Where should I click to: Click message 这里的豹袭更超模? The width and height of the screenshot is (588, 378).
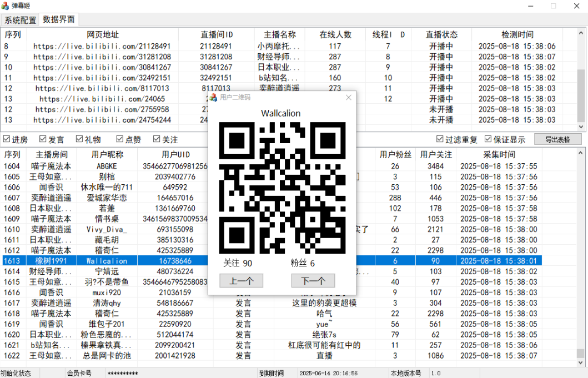click(324, 303)
